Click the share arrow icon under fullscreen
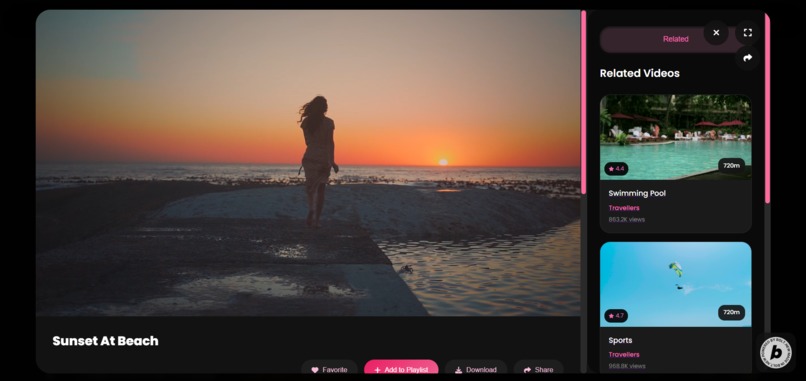806x381 pixels. (x=747, y=58)
